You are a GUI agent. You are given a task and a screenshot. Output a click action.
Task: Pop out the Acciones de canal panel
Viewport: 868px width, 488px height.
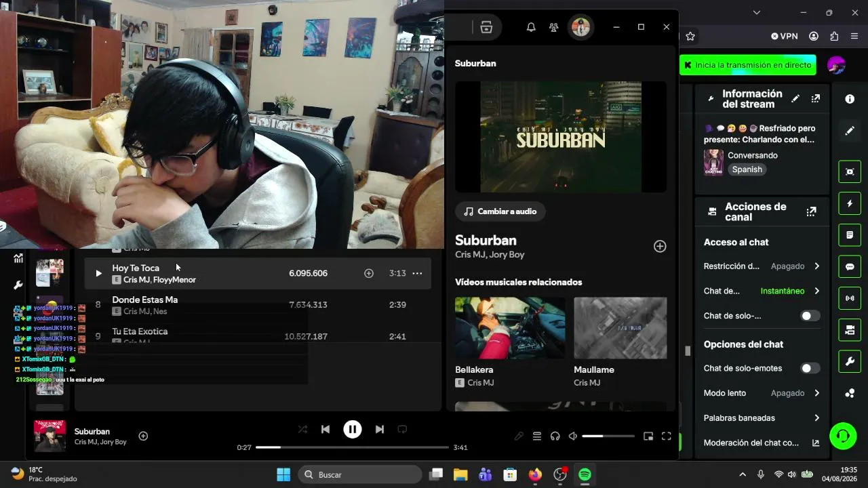point(811,211)
